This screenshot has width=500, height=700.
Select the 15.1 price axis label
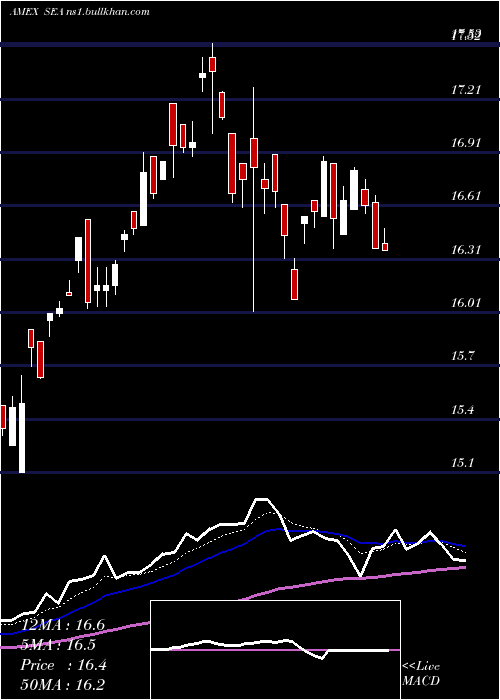coord(462,463)
